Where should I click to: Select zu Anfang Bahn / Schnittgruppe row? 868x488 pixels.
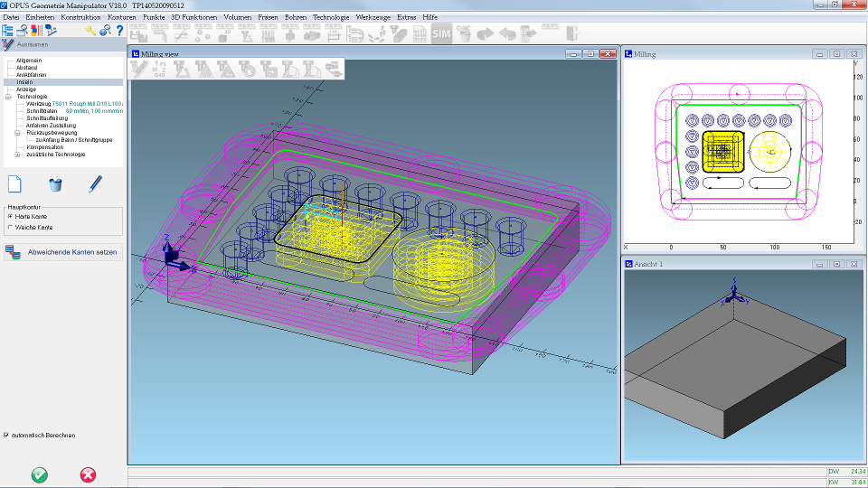click(73, 140)
